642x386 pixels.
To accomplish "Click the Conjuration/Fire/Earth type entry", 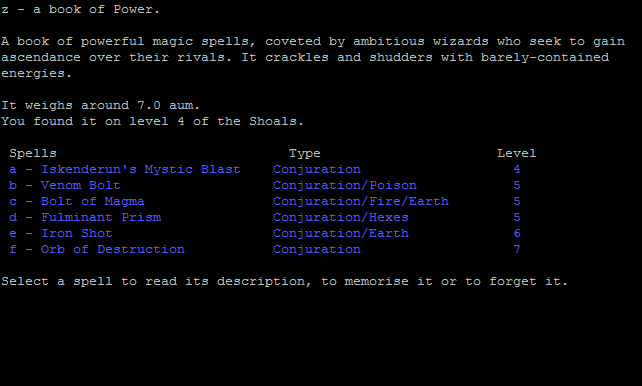I will click(x=361, y=201).
